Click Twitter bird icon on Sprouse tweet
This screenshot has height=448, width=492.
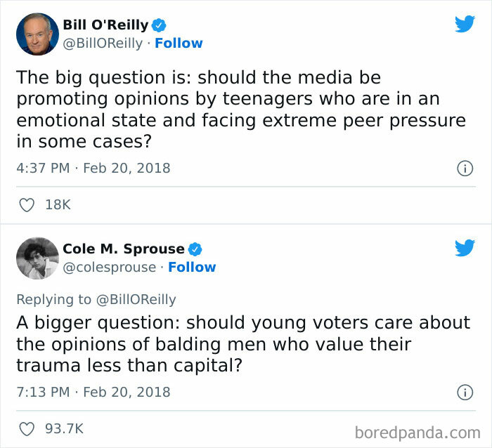tap(465, 248)
